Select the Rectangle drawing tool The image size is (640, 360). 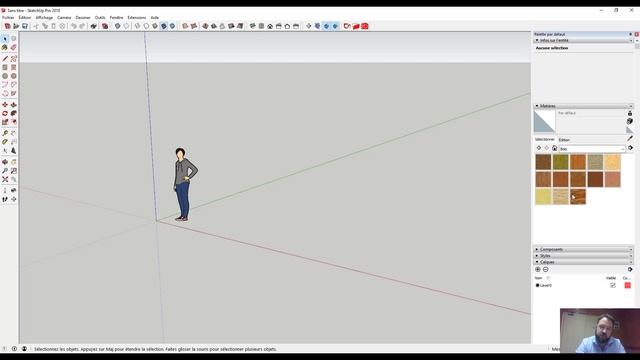point(5,67)
